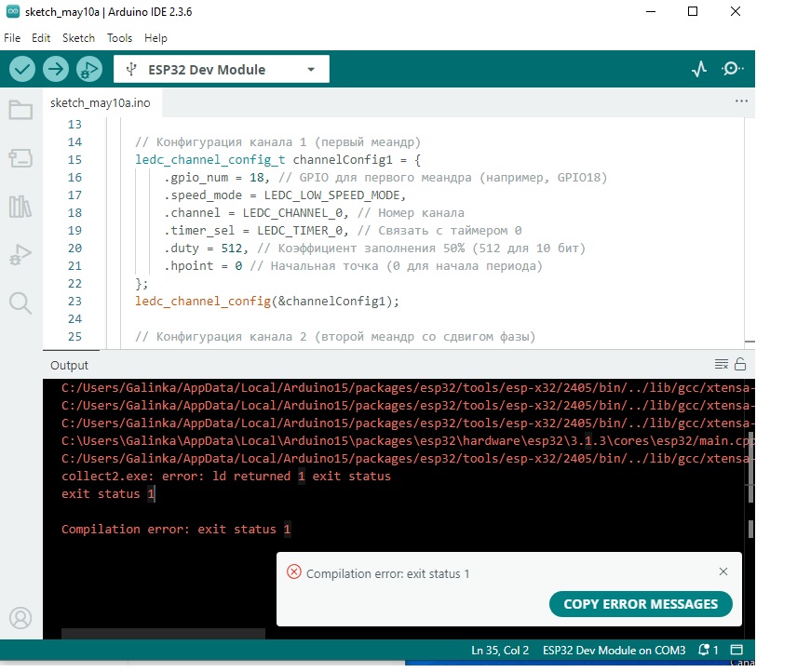
Task: Open the Serial Monitor
Action: (732, 69)
